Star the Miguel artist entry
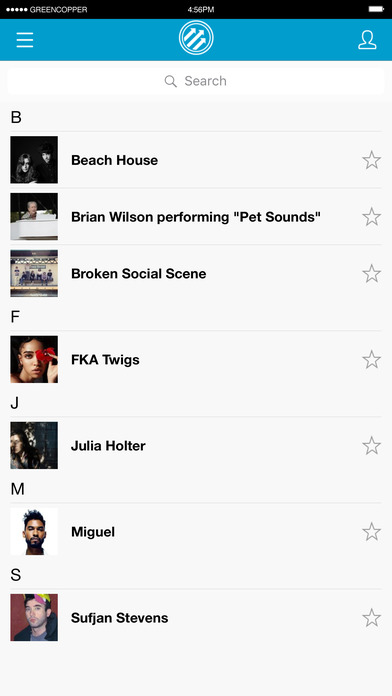Screen dimensions: 392x696 (371, 532)
